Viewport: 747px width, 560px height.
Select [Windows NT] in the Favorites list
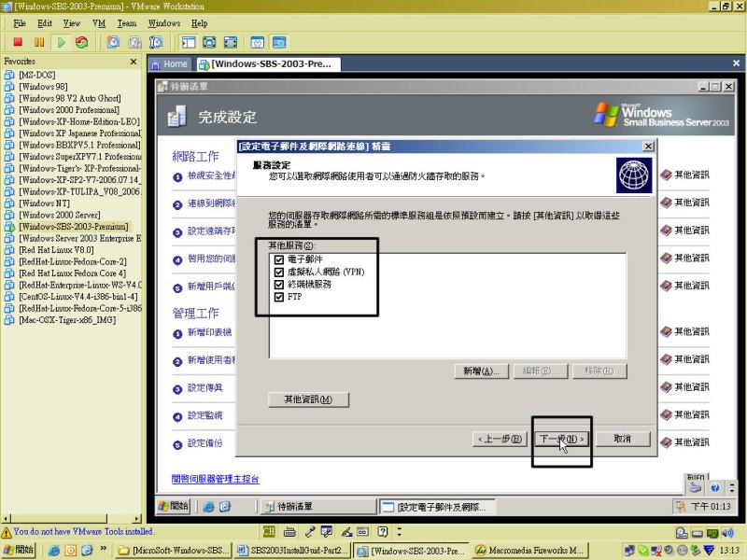[44, 203]
